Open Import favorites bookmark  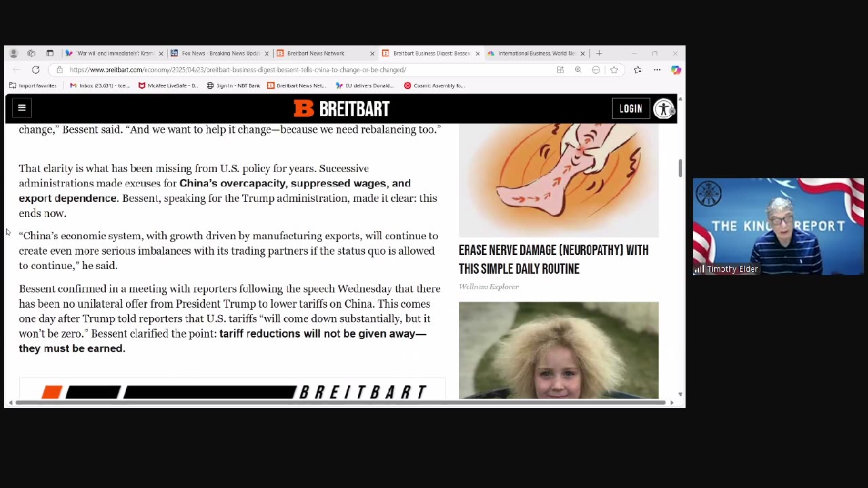[33, 85]
